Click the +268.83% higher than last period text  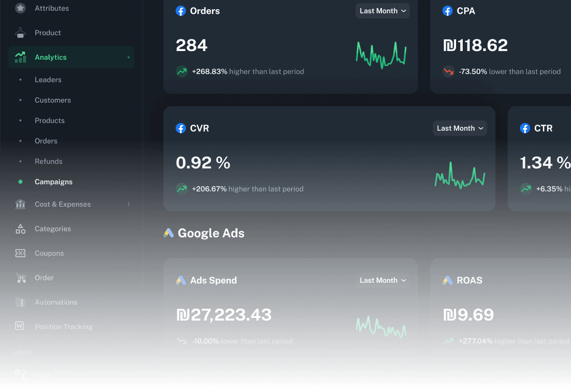tap(248, 71)
